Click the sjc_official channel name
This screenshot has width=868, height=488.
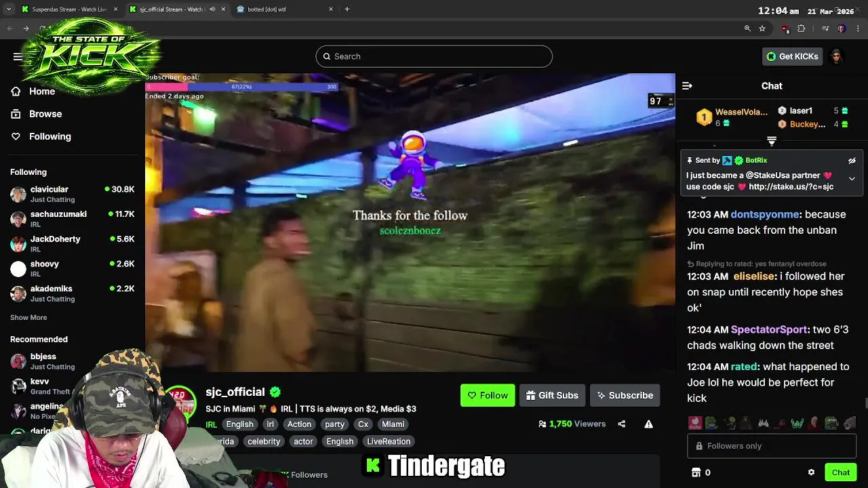tap(235, 392)
